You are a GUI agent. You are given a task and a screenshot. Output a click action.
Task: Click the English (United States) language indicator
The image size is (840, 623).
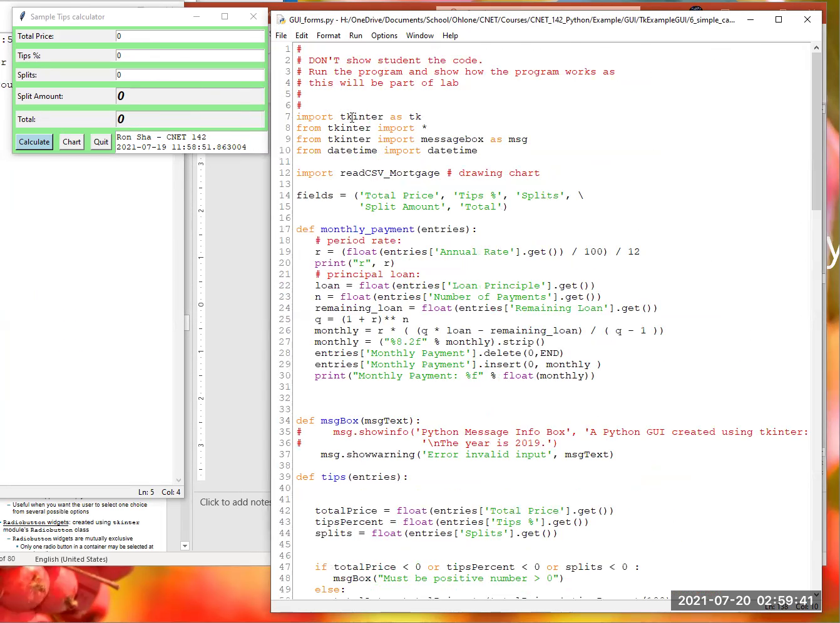(x=71, y=559)
